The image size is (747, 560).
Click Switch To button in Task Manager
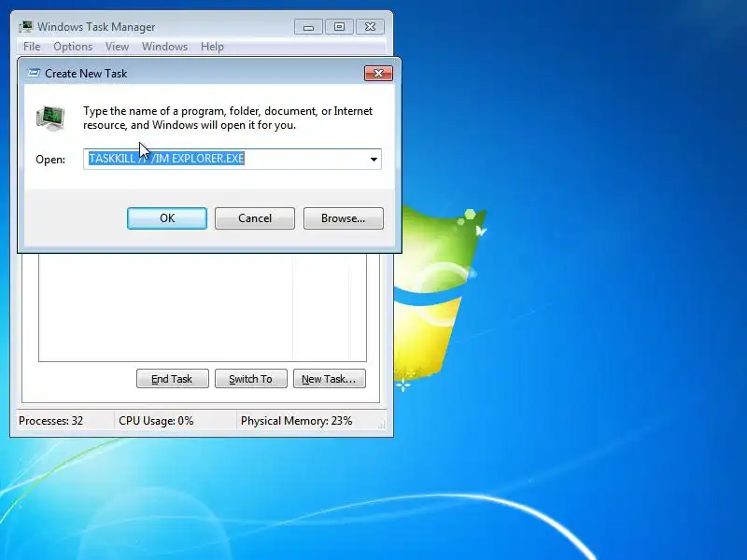[x=251, y=379]
